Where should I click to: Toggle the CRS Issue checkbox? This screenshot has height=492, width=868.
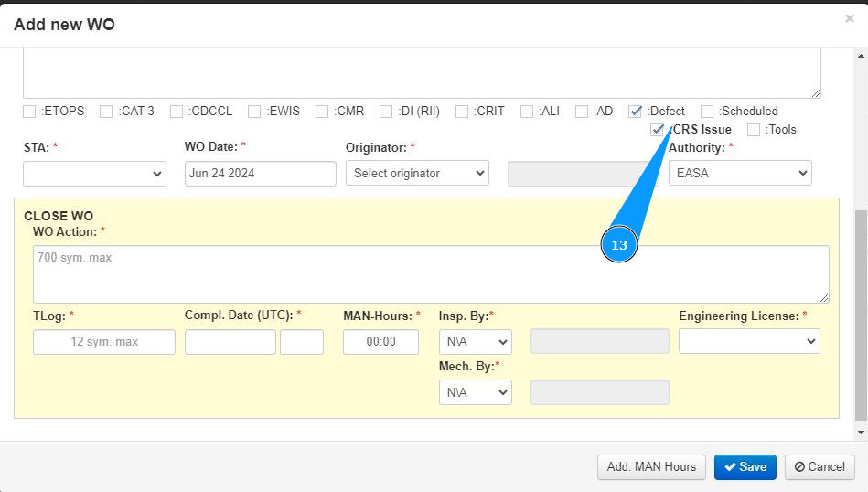coord(658,130)
